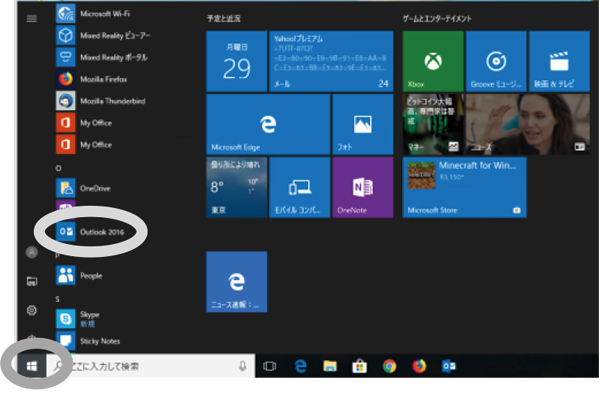Launch Google Chrome from the taskbar
This screenshot has width=600, height=410.
tap(389, 366)
